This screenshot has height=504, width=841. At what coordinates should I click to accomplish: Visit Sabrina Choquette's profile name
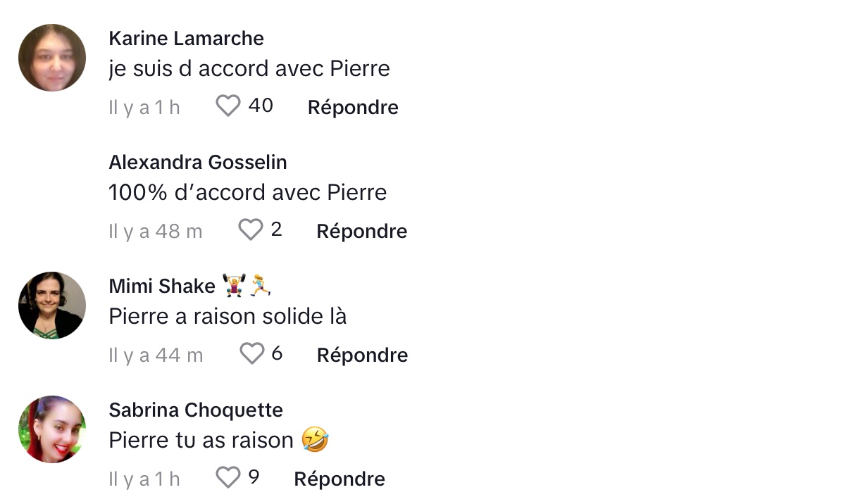click(x=196, y=410)
